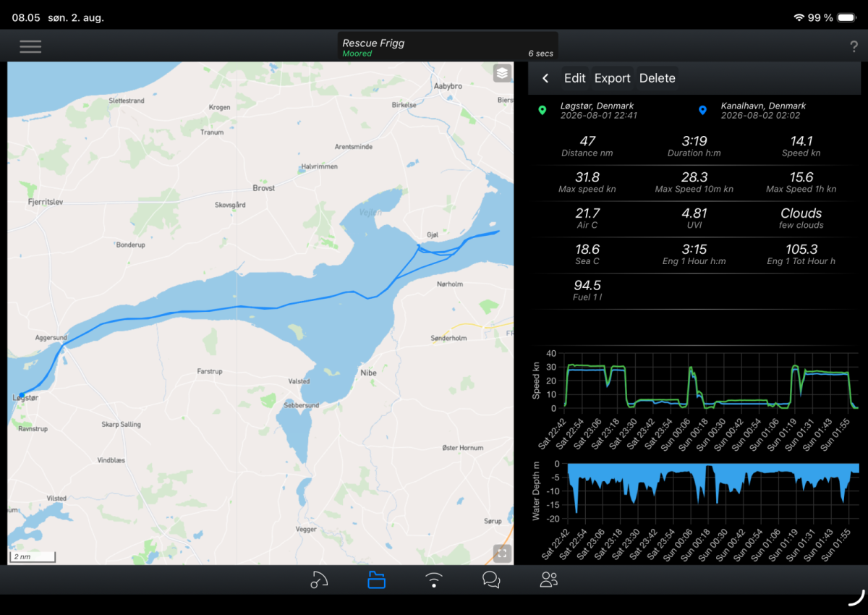Select the green Løgstør start marker
868x615 pixels.
coord(542,111)
